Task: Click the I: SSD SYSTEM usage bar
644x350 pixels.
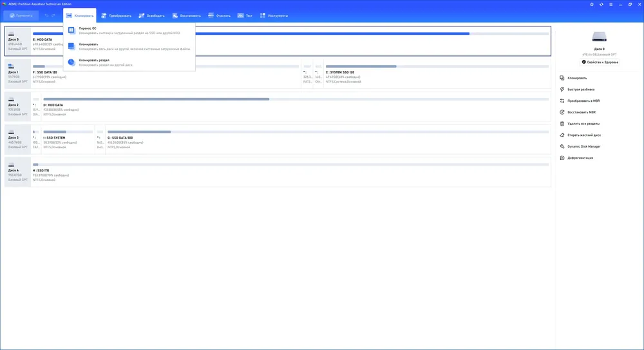Action: click(68, 131)
